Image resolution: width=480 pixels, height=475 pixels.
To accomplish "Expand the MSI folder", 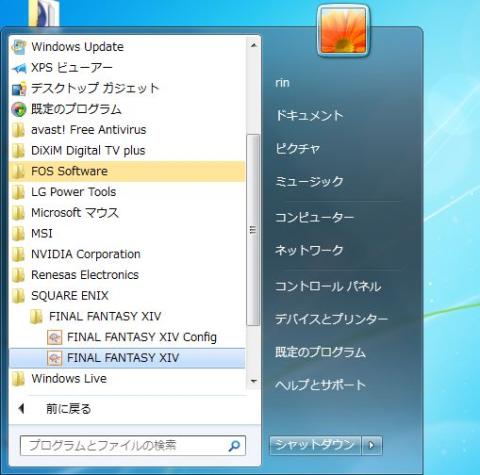I will coord(127,233).
